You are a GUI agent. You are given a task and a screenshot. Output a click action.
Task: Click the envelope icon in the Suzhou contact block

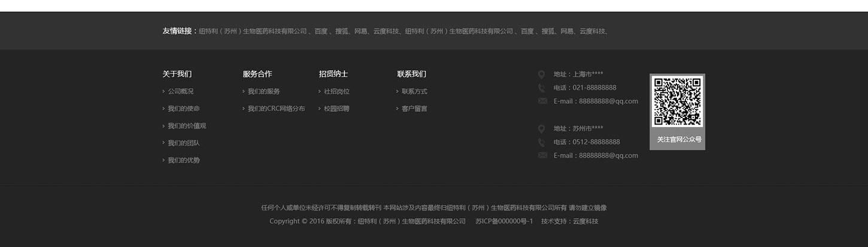pyautogui.click(x=542, y=155)
